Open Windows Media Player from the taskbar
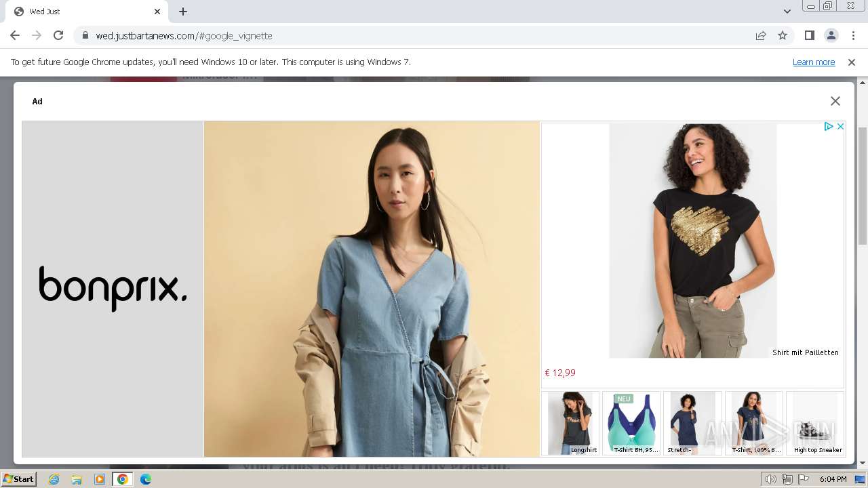 point(100,479)
